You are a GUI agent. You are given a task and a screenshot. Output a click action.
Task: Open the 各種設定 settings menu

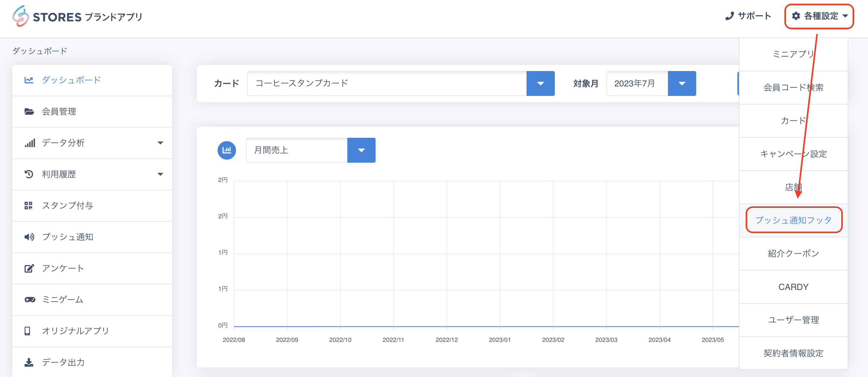[819, 16]
